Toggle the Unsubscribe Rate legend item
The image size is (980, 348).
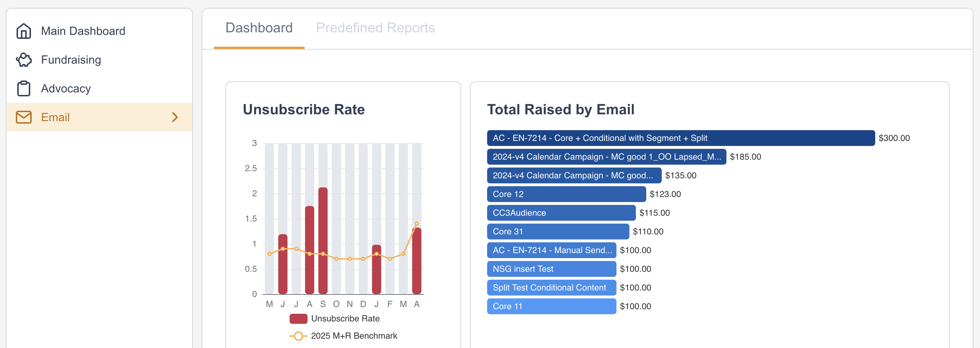tap(345, 319)
